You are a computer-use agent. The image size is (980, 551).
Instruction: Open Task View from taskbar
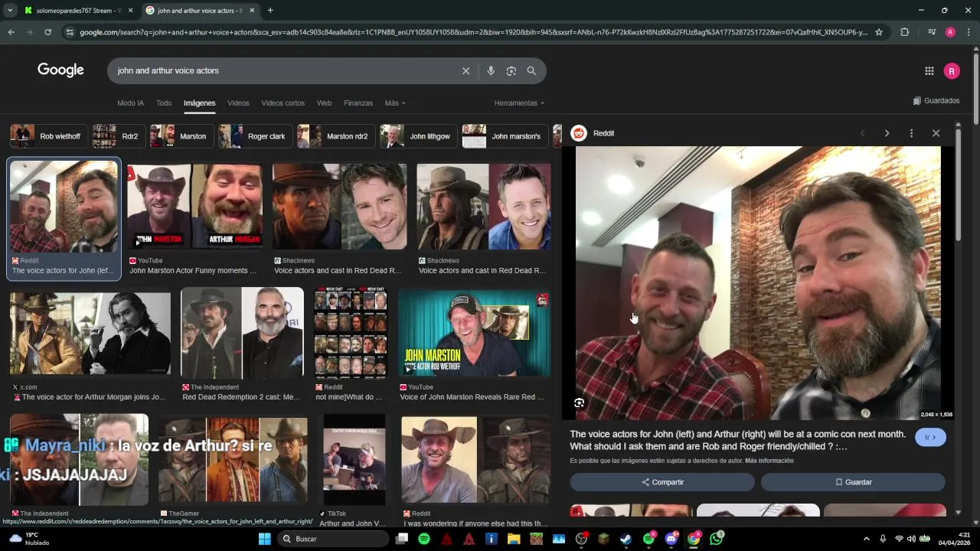coord(402,539)
